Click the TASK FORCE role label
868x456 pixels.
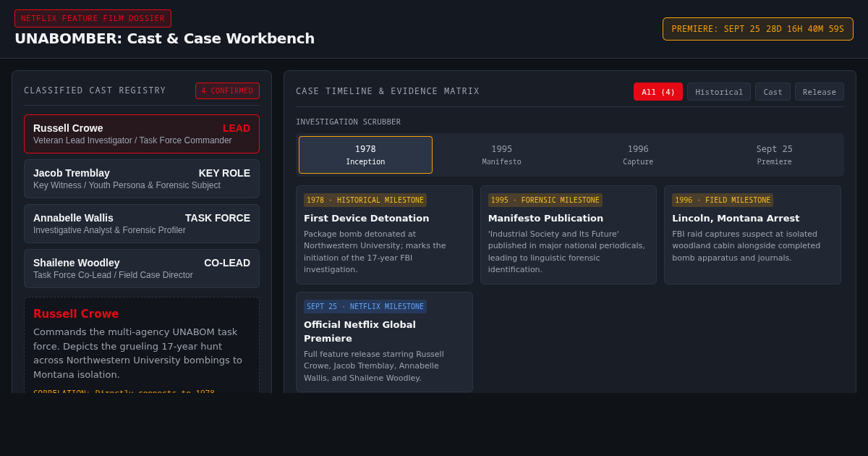218,218
